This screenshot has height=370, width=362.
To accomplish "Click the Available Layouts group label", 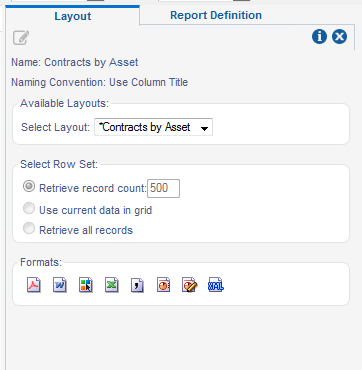I will click(x=64, y=103).
